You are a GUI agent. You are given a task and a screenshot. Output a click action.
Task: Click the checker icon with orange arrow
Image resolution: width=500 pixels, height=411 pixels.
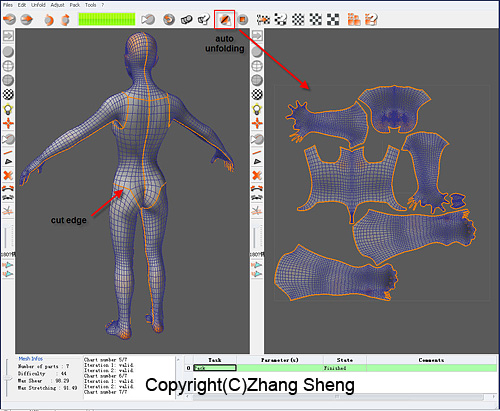263,20
